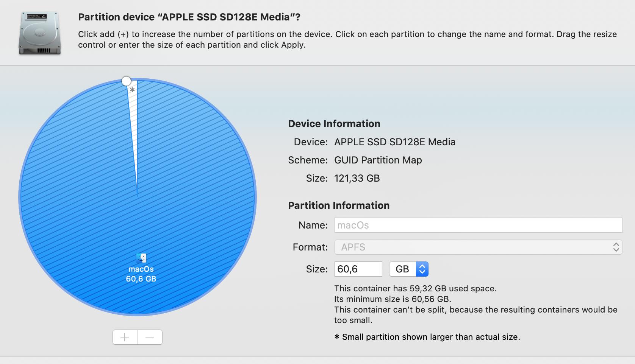Image resolution: width=635 pixels, height=364 pixels.
Task: Click the 121,33 GB device size value
Action: [x=357, y=178]
